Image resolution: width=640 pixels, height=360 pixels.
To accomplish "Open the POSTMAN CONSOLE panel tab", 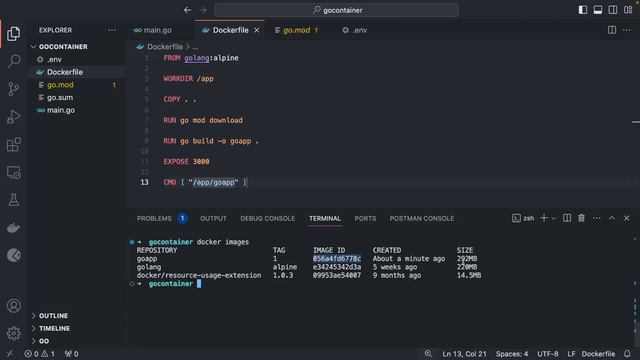I will 422,218.
